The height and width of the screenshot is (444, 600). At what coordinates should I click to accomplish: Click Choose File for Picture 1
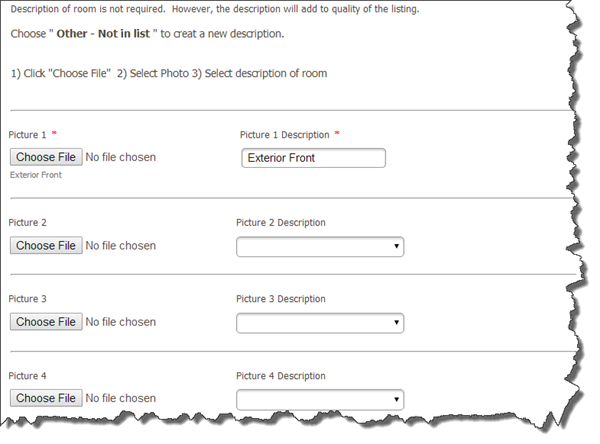(45, 157)
